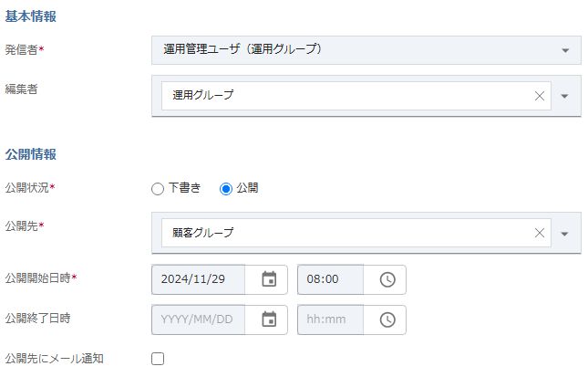The image size is (588, 377).
Task: Click the 公開情報 section heading
Action: [x=31, y=152]
